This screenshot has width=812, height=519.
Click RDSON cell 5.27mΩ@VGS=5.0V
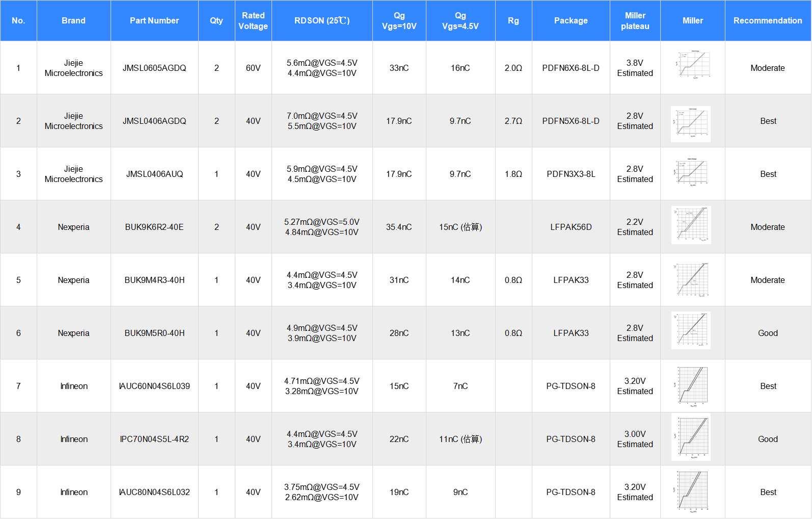(x=322, y=227)
